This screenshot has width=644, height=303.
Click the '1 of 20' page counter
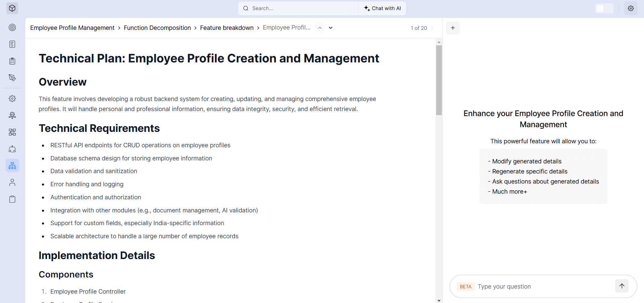(419, 28)
